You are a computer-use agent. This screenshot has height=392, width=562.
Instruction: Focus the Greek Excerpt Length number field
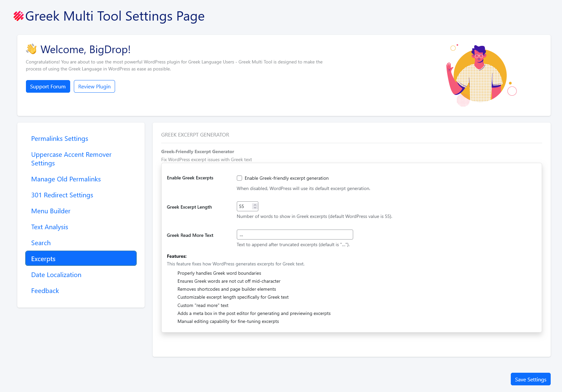coord(244,206)
